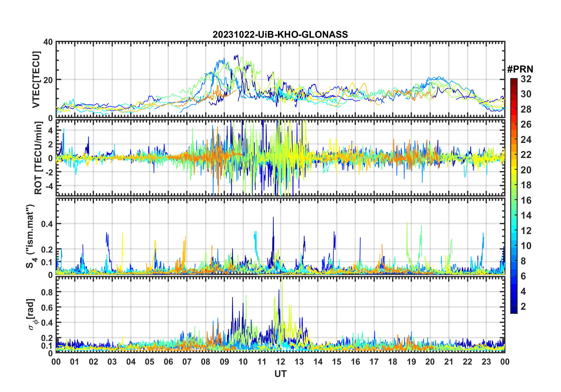Click the 6 label on PRN colorbar
The height and width of the screenshot is (392, 561).
pyautogui.click(x=523, y=276)
